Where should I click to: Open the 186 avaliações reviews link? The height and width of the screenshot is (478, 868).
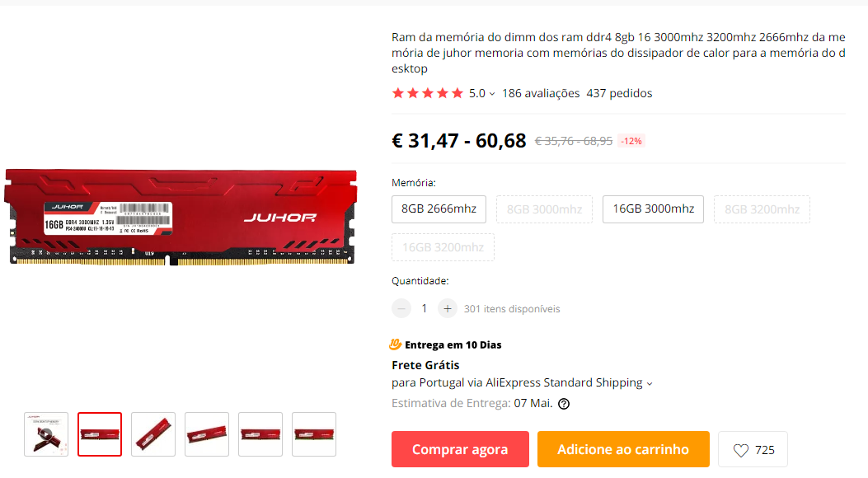[541, 93]
